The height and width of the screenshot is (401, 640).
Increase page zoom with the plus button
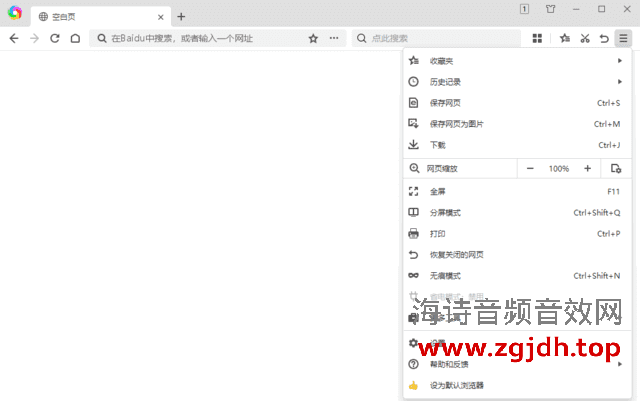587,168
